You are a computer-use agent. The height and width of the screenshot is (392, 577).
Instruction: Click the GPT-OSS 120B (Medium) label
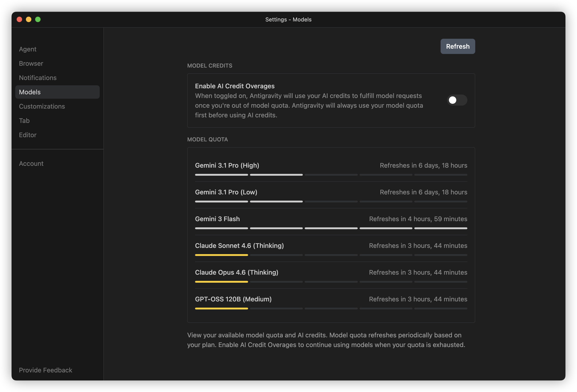[x=233, y=299]
